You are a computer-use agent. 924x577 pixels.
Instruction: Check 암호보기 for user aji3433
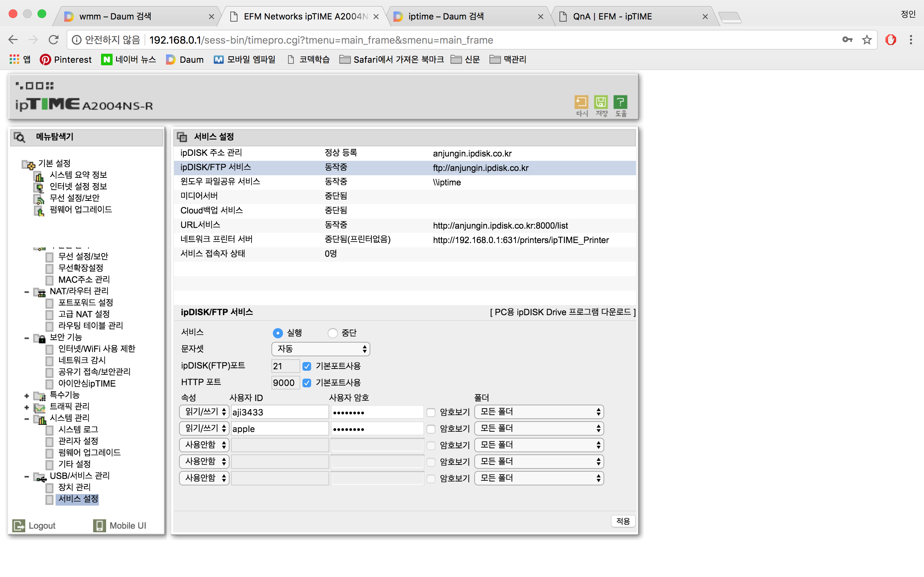pos(431,413)
